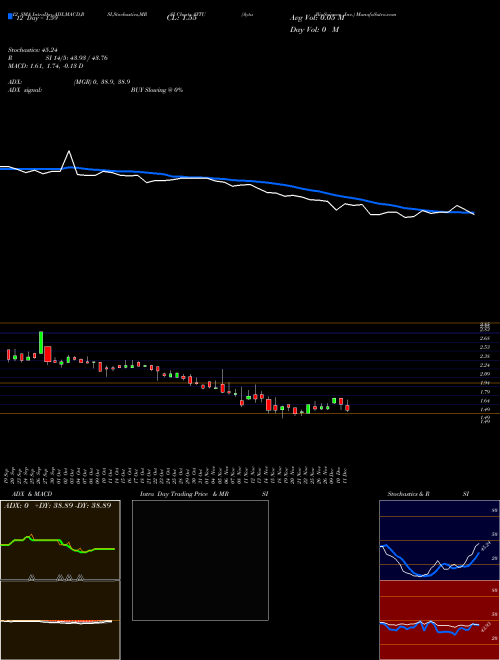Click the 2.09 price axis label
The width and height of the screenshot is (500, 660).
click(485, 374)
